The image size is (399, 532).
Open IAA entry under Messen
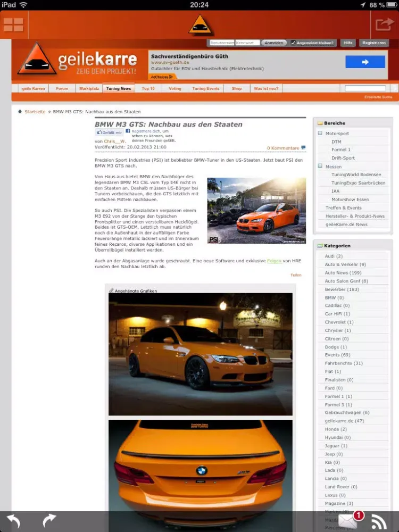point(335,191)
